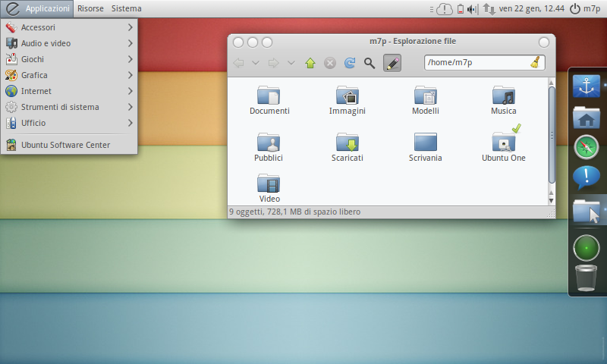607x364 pixels.
Task: Launch the compass browser from the dock
Action: (587, 147)
